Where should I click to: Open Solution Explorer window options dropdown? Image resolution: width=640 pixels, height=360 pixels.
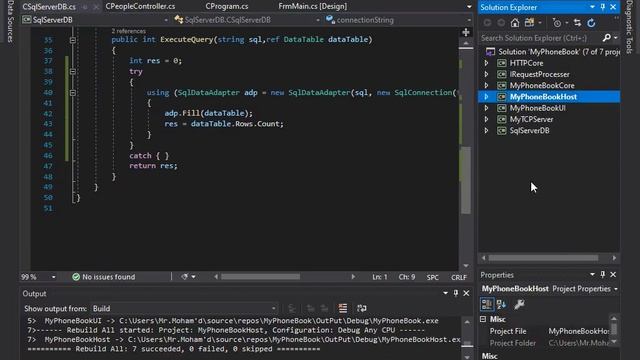pyautogui.click(x=592, y=7)
